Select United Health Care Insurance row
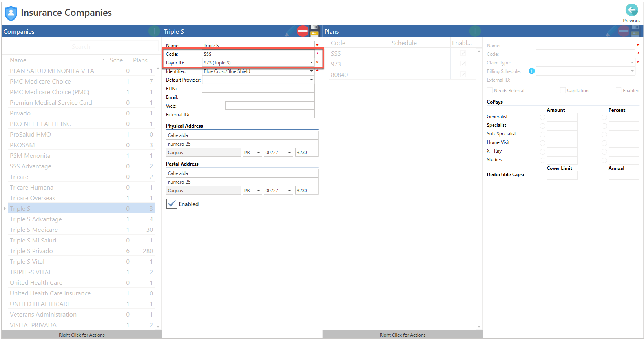 point(81,293)
